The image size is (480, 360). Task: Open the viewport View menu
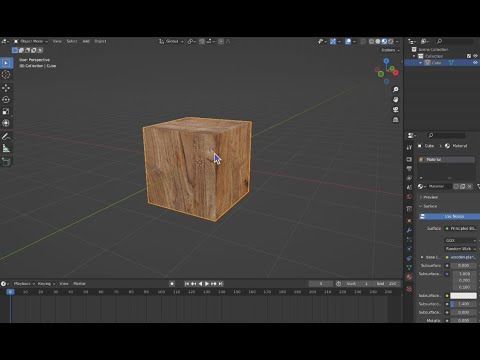(57, 41)
